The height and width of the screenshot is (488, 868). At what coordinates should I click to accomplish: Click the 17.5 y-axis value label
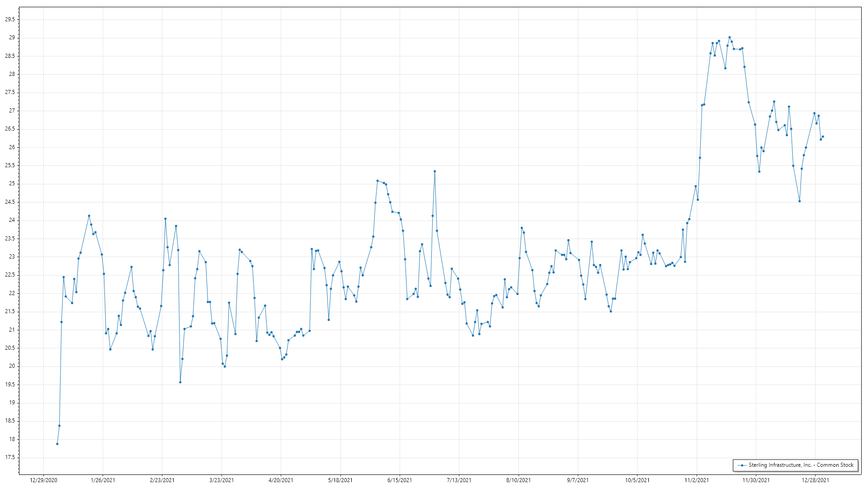[10, 457]
